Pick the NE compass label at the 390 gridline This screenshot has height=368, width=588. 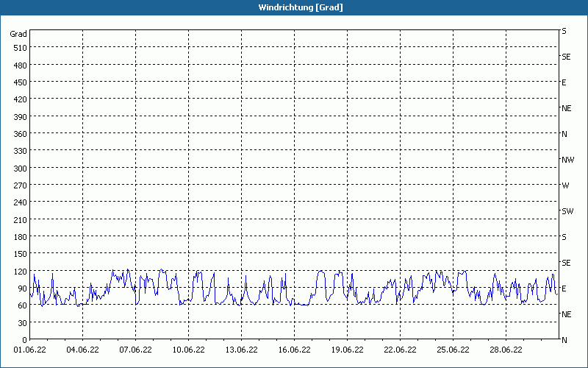[x=566, y=108]
